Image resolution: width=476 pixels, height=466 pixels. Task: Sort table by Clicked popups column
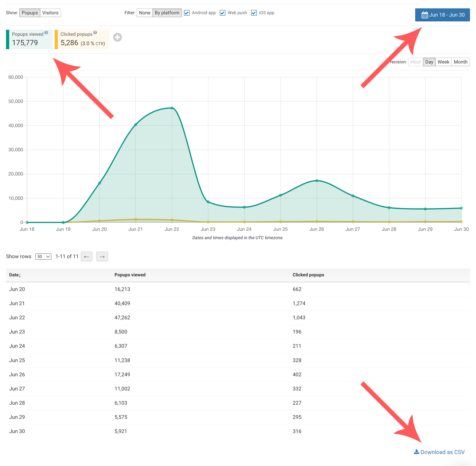308,275
